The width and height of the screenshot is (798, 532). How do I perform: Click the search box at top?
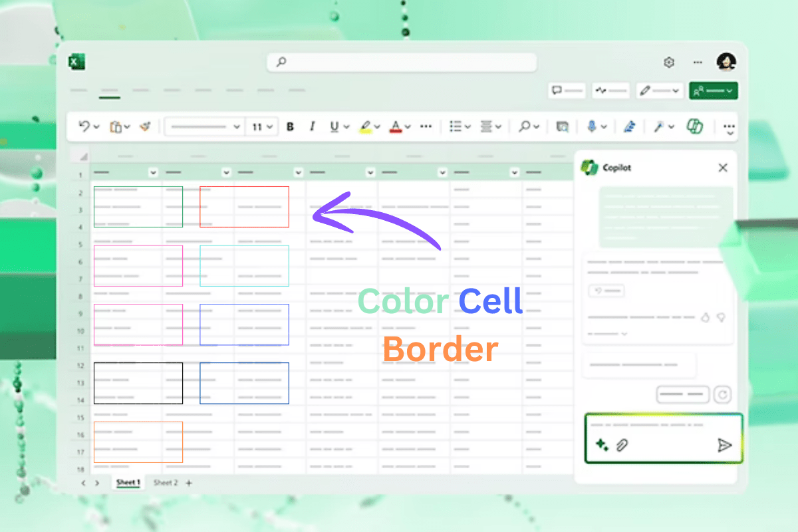(402, 62)
